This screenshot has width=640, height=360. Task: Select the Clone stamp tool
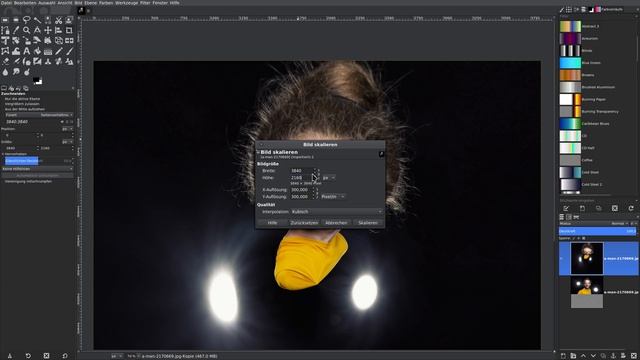(48, 61)
